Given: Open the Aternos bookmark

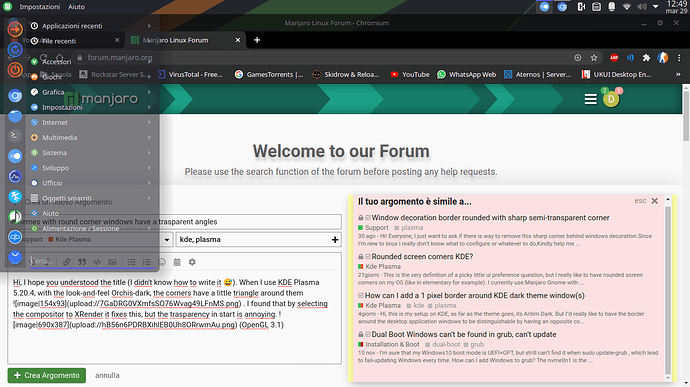Looking at the screenshot, I should [x=538, y=74].
